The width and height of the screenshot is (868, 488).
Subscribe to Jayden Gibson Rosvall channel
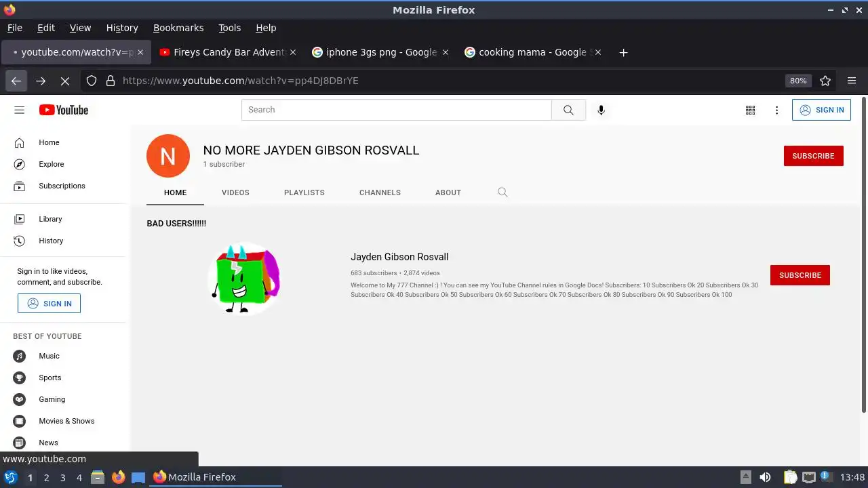click(x=800, y=275)
